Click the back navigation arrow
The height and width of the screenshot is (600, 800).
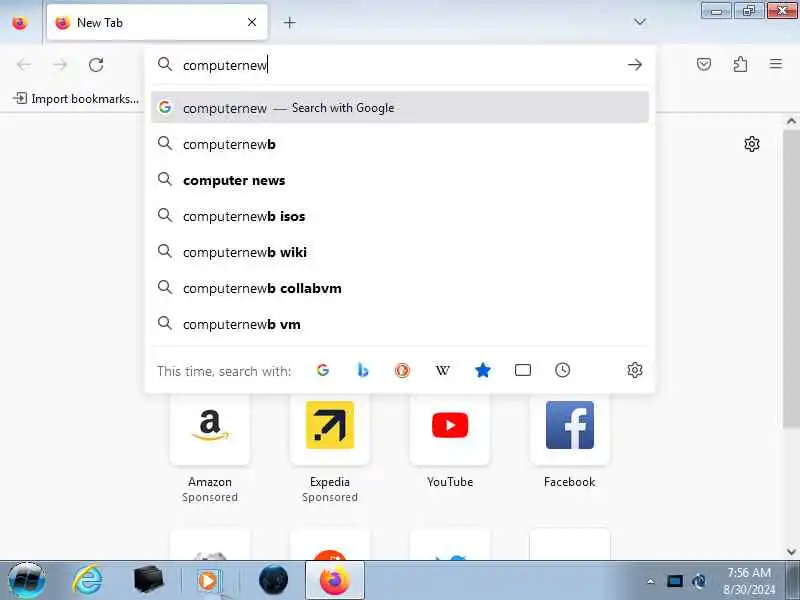coord(24,65)
